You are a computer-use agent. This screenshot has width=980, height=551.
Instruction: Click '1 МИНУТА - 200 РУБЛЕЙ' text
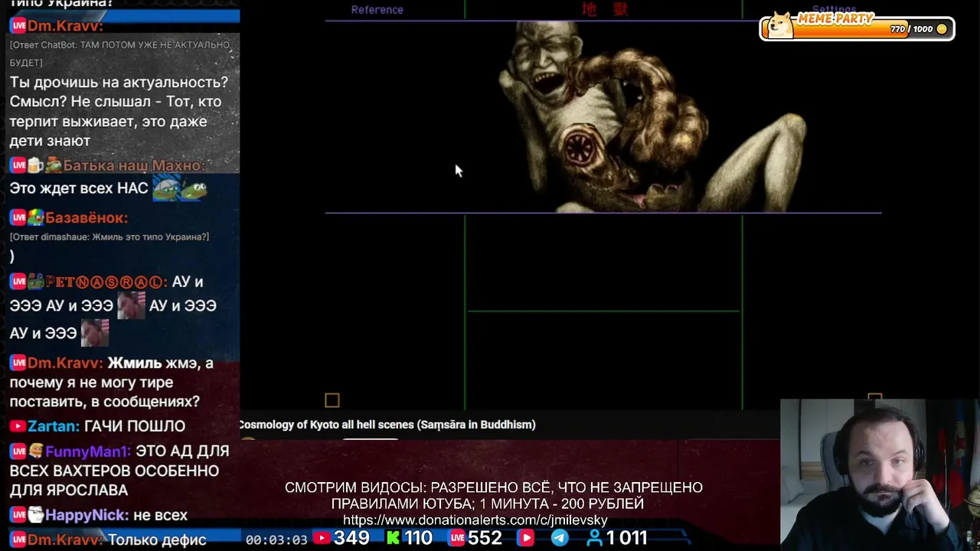pyautogui.click(x=562, y=504)
